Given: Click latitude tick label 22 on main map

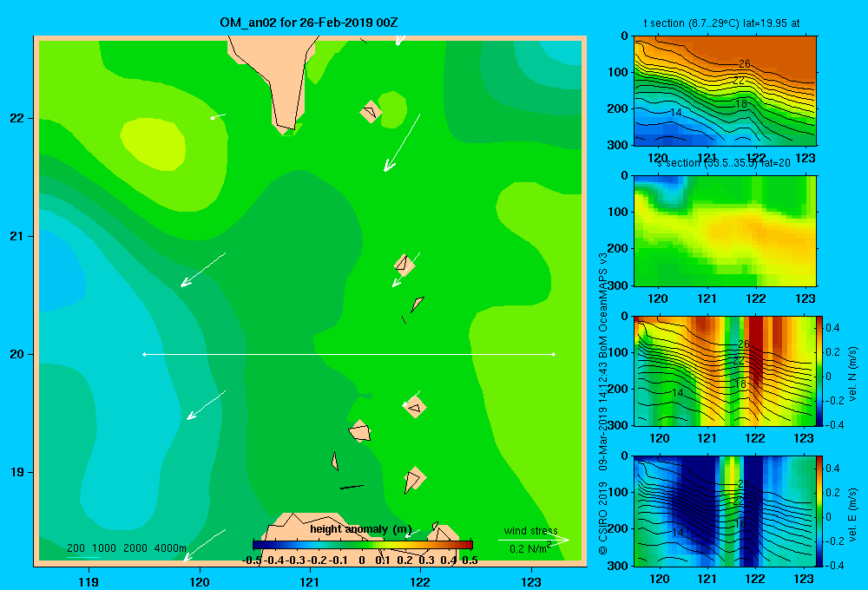Looking at the screenshot, I should 16,118.
